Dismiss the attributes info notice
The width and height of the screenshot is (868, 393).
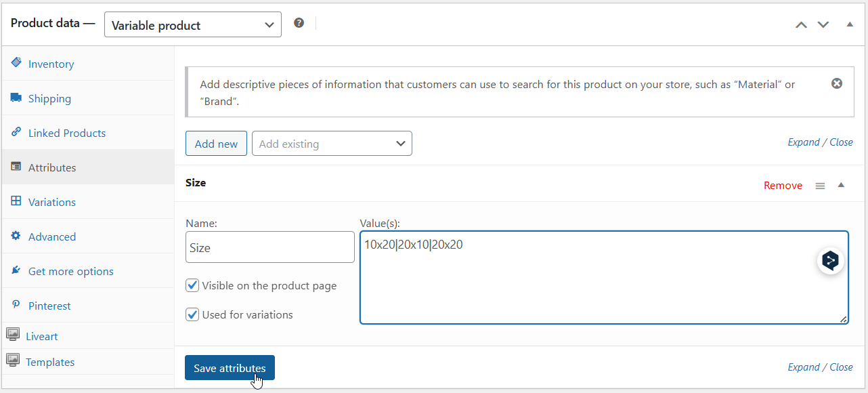click(x=837, y=83)
